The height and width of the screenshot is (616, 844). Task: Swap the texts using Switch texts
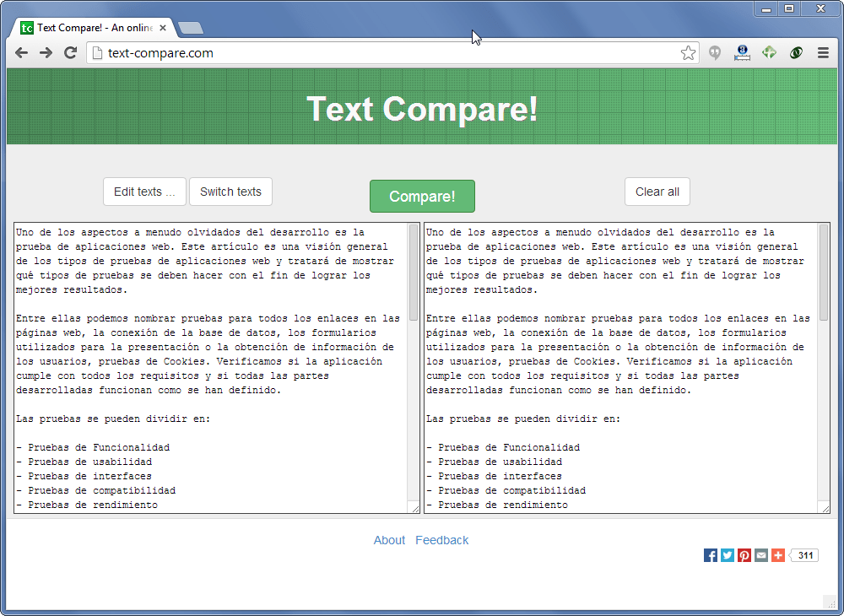[230, 192]
